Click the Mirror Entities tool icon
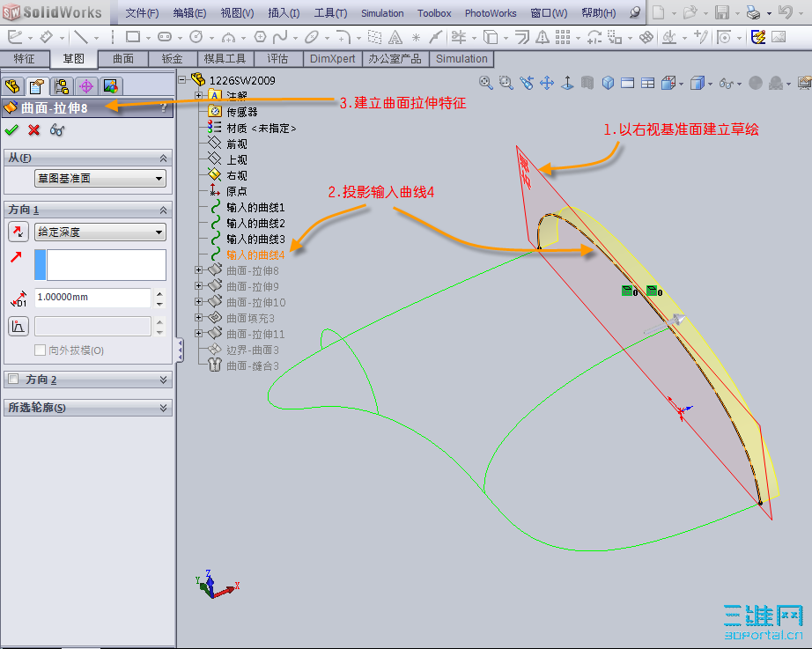The height and width of the screenshot is (649, 812). point(543,37)
